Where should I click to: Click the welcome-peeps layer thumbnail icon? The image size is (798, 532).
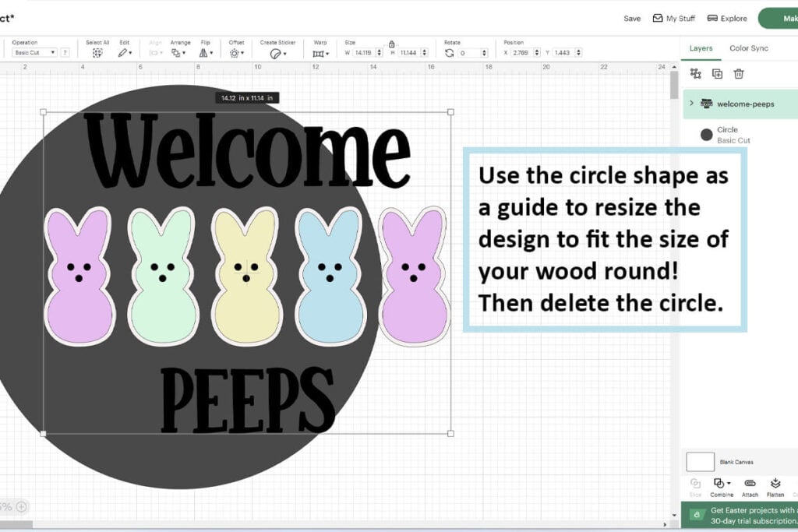tap(706, 104)
